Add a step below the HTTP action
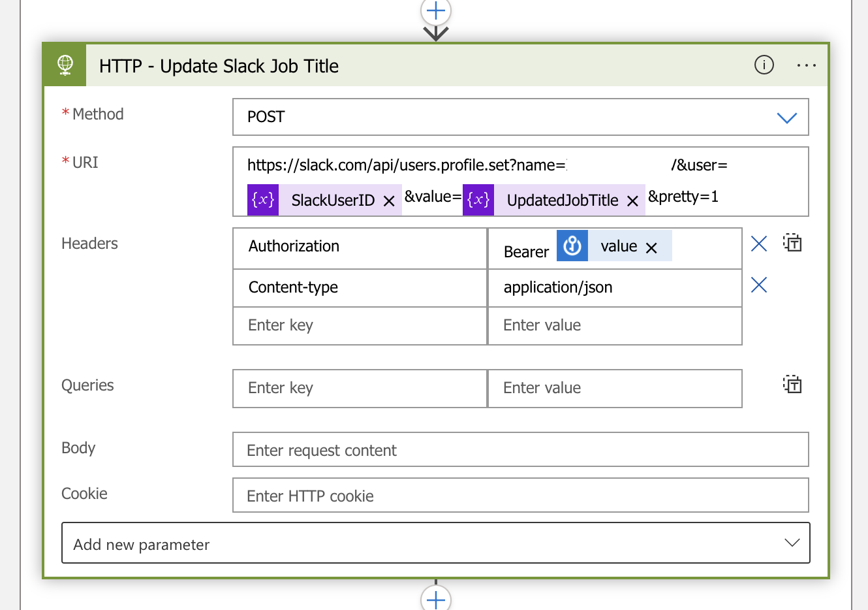Viewport: 868px width, 610px height. click(x=435, y=598)
